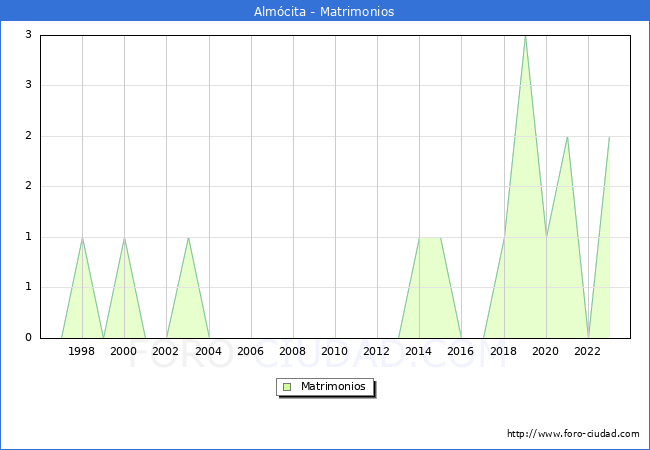Click the highest peak at year 2019
650x450 pixels.
(525, 36)
